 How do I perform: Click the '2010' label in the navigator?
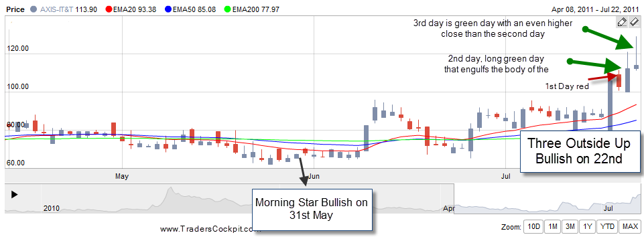52,209
